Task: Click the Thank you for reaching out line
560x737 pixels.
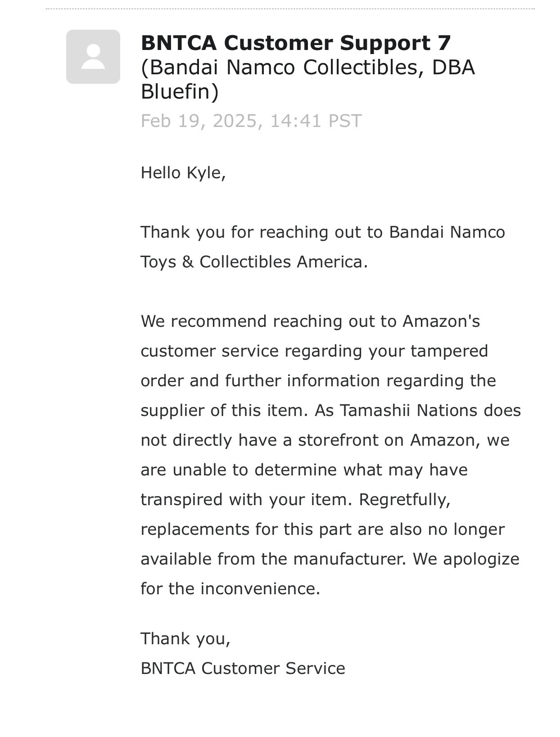Action: click(323, 232)
